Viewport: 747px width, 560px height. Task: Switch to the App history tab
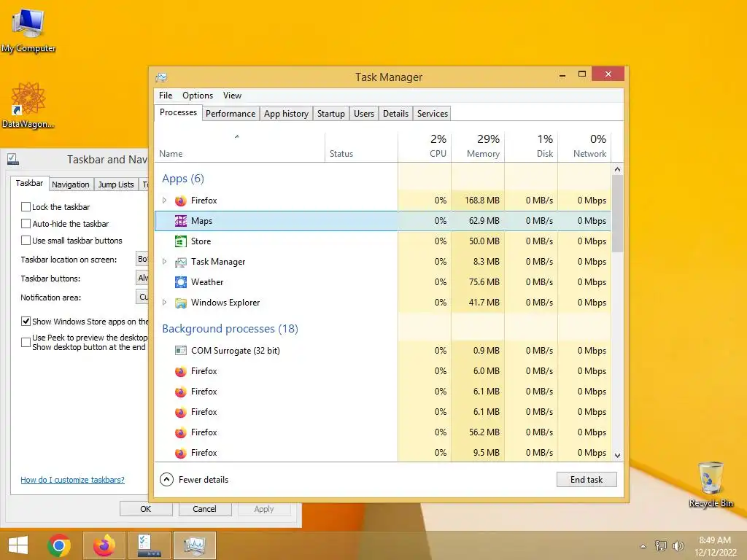(286, 114)
